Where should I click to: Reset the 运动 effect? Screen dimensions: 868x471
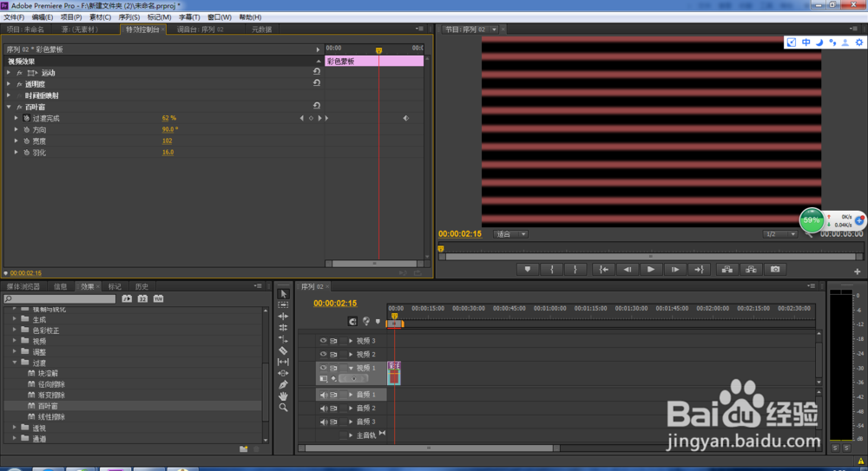click(317, 72)
